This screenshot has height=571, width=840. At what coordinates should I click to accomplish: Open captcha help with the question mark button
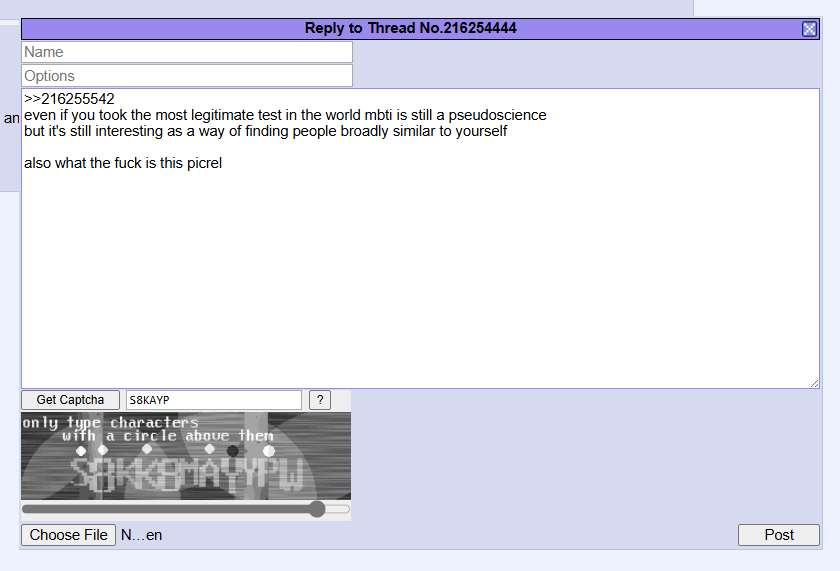320,400
